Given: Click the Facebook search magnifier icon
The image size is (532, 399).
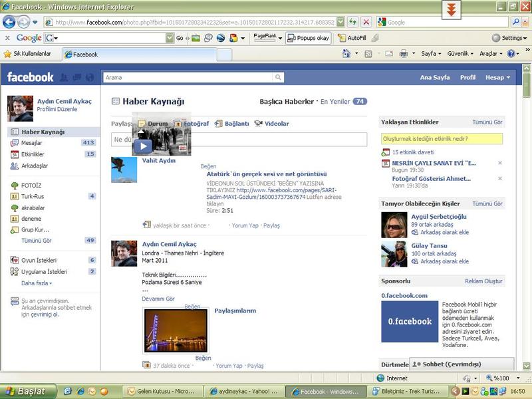Looking at the screenshot, I should (x=278, y=77).
